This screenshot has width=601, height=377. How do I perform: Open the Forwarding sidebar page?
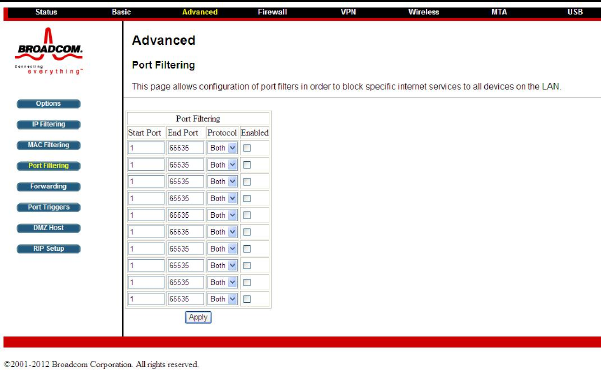coord(49,187)
